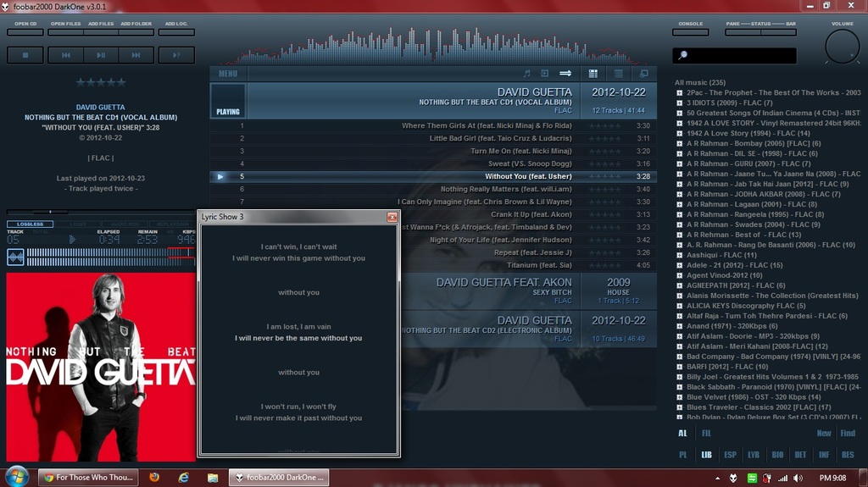
Task: Expand ALICIA KEYS Discography node
Action: click(679, 306)
